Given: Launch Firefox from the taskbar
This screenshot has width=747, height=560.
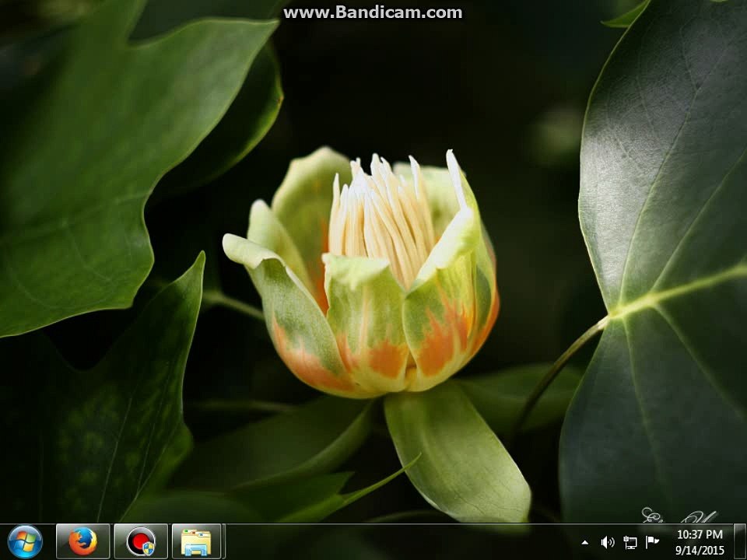Looking at the screenshot, I should coord(83,542).
